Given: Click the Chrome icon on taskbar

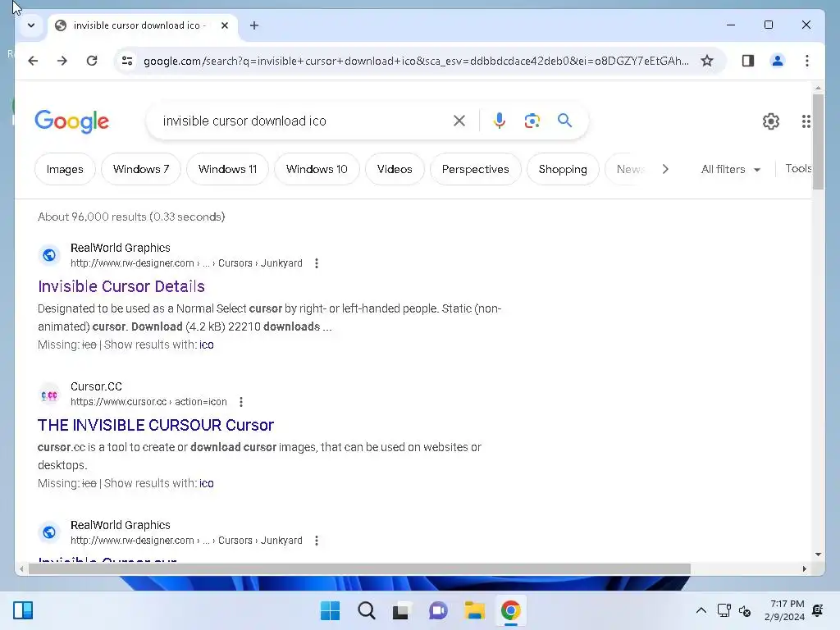Looking at the screenshot, I should 510,610.
